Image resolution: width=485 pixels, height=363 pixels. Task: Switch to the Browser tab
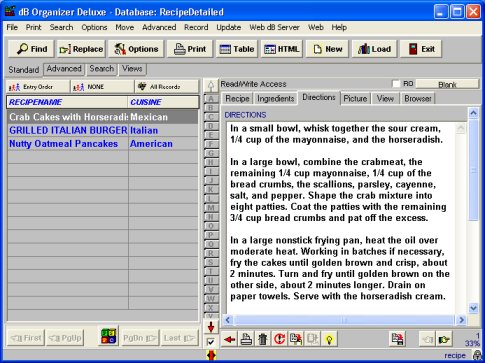(418, 98)
